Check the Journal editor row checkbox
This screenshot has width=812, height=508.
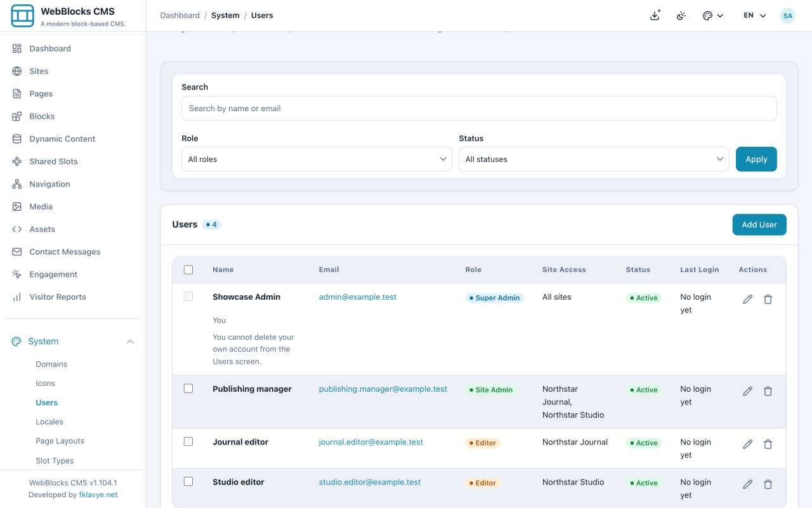(x=188, y=441)
